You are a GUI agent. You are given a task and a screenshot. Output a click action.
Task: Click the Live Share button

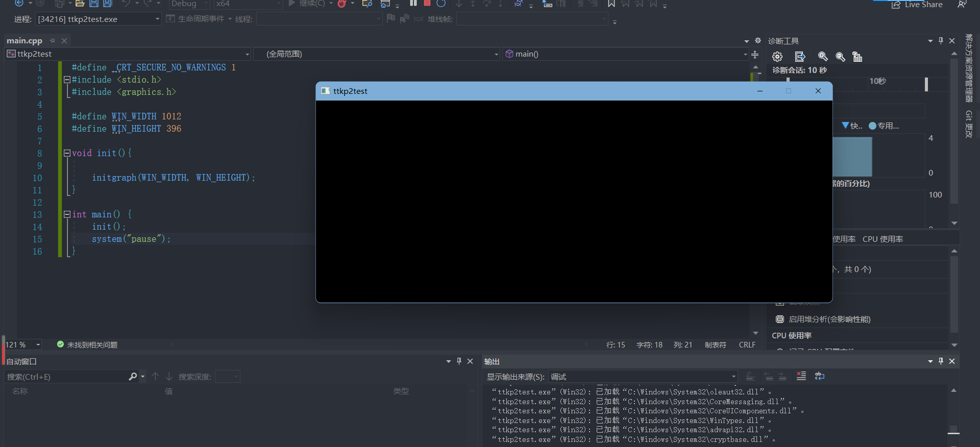click(x=917, y=4)
